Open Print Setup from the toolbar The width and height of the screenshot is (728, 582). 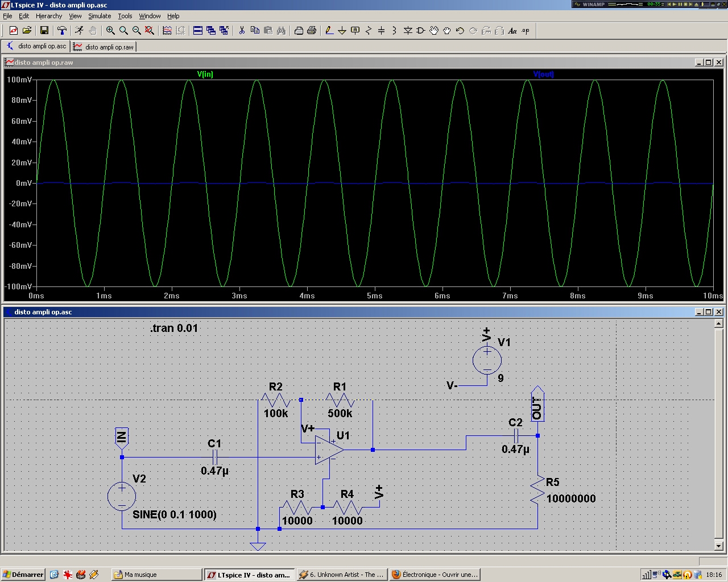point(299,31)
